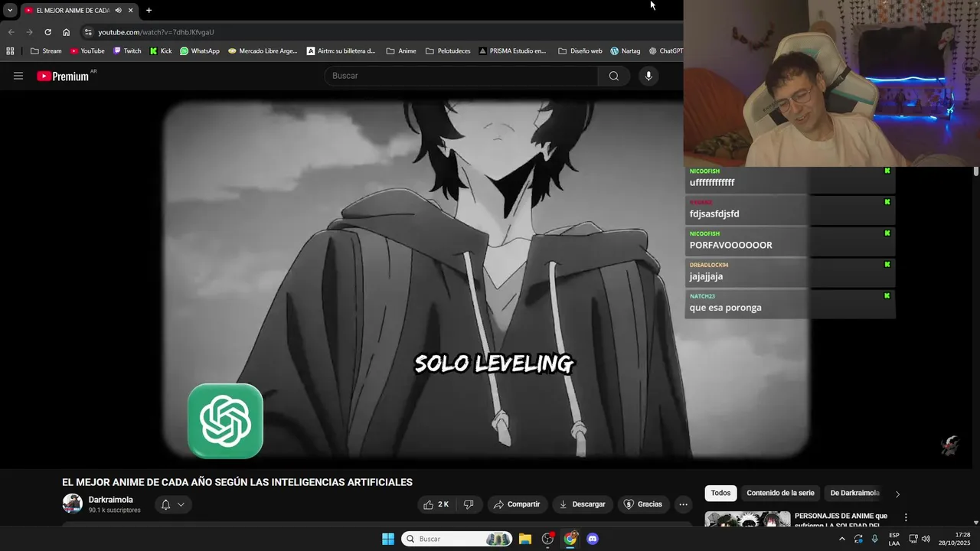Click the Descargar download button
Screen dimensions: 980x551
tap(583, 504)
